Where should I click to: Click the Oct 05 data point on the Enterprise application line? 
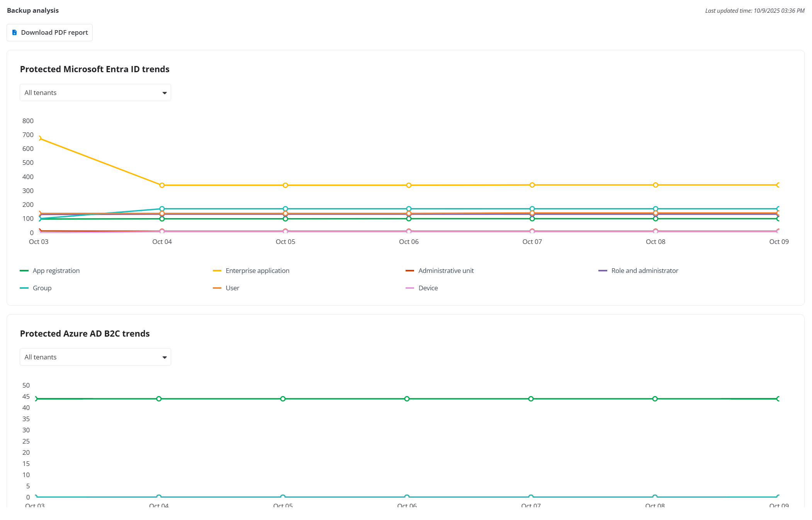(x=285, y=185)
